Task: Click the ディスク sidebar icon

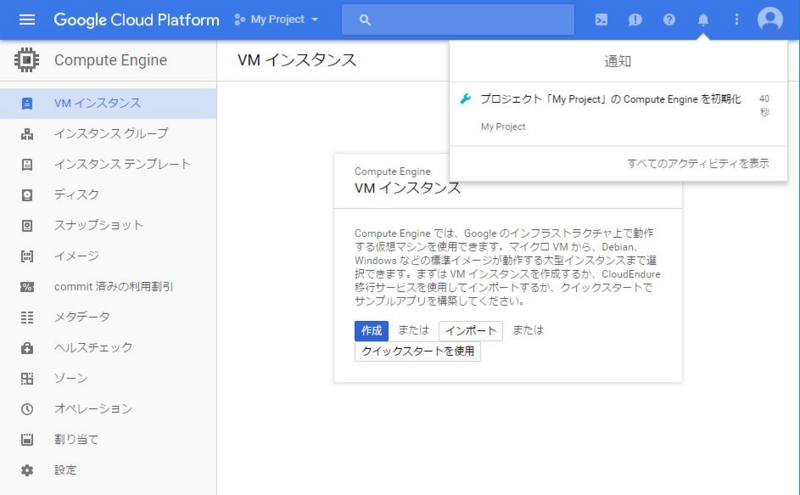Action: pyautogui.click(x=27, y=195)
